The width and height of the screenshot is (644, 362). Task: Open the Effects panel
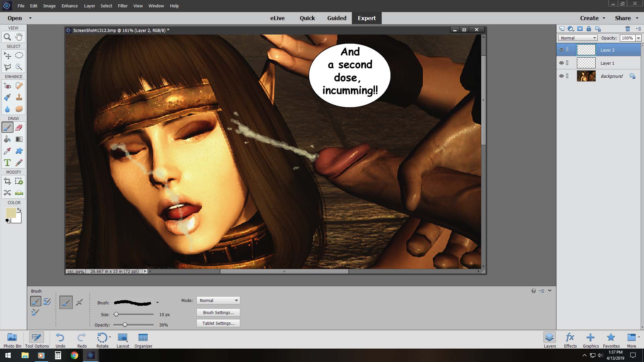coord(570,340)
